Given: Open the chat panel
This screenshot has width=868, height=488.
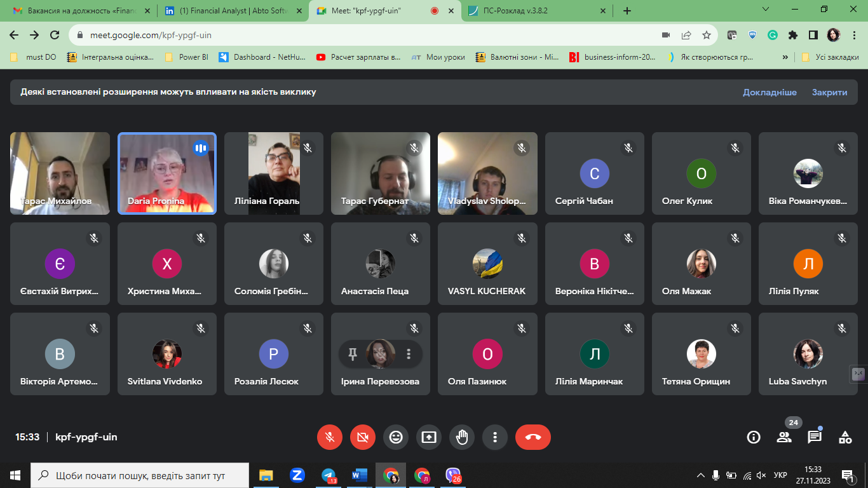Looking at the screenshot, I should (x=815, y=437).
